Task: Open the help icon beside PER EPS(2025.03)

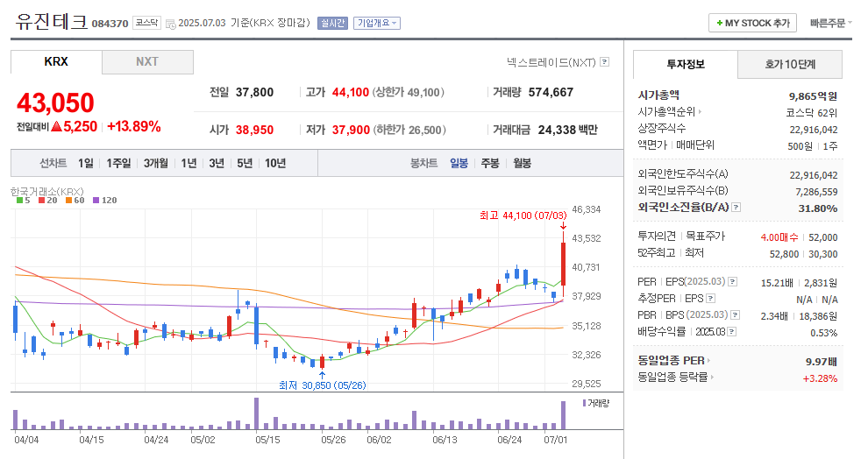Action: [x=732, y=281]
